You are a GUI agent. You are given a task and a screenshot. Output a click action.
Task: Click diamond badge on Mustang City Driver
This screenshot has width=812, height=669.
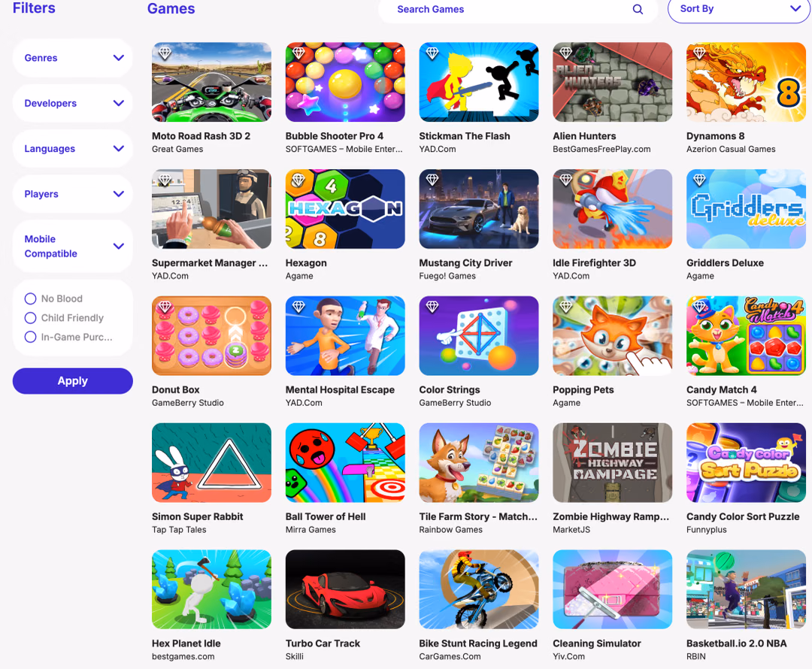[x=432, y=180]
